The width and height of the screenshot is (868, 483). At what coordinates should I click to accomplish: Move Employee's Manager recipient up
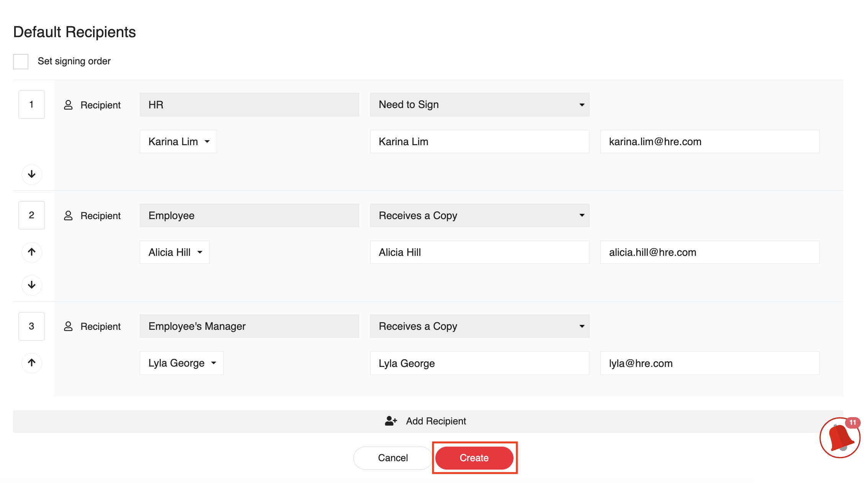point(32,363)
